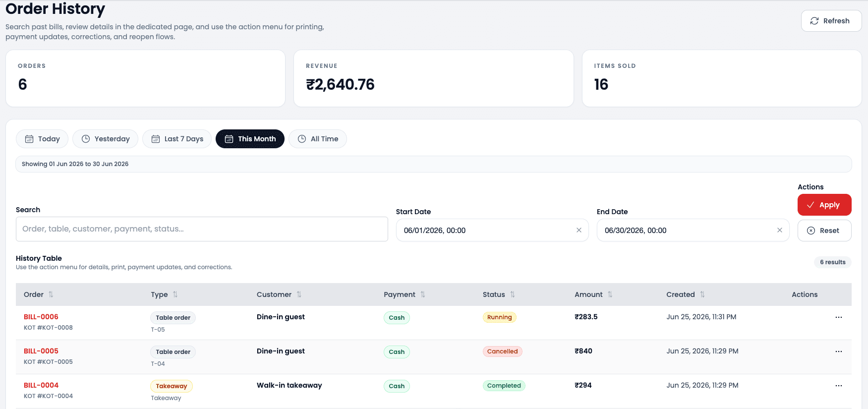Click the Apply filters button
Image resolution: width=868 pixels, height=409 pixels.
[824, 205]
